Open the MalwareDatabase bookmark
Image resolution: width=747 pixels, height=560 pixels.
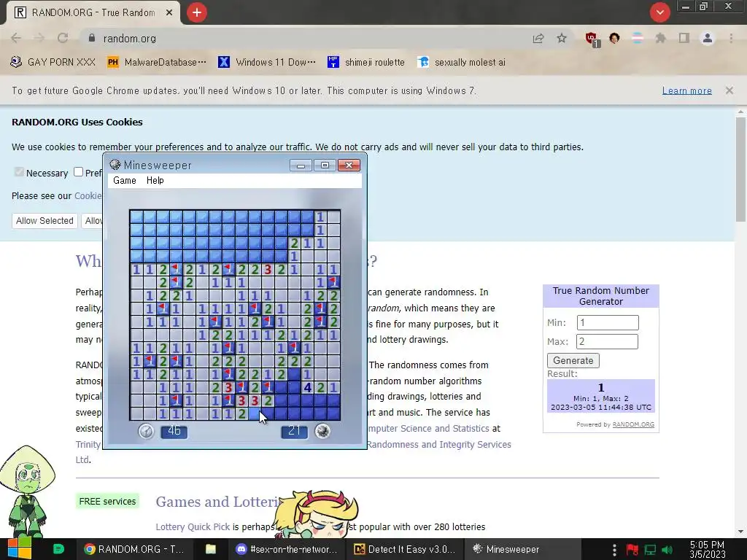(x=157, y=63)
